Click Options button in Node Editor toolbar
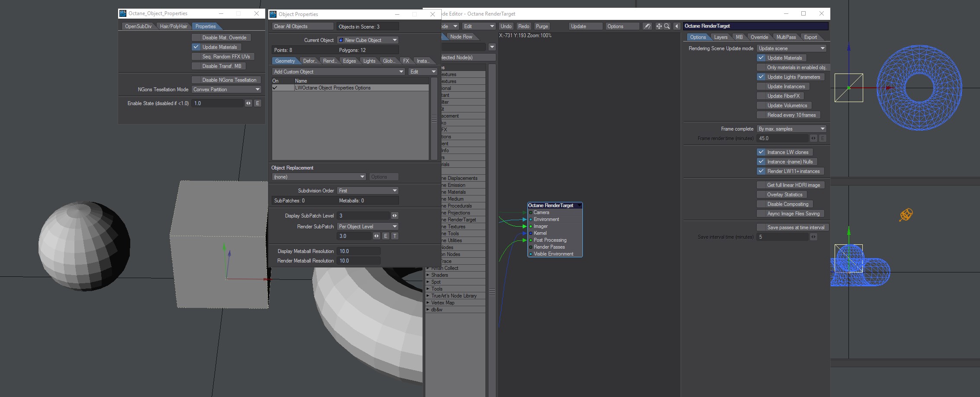 pos(622,26)
